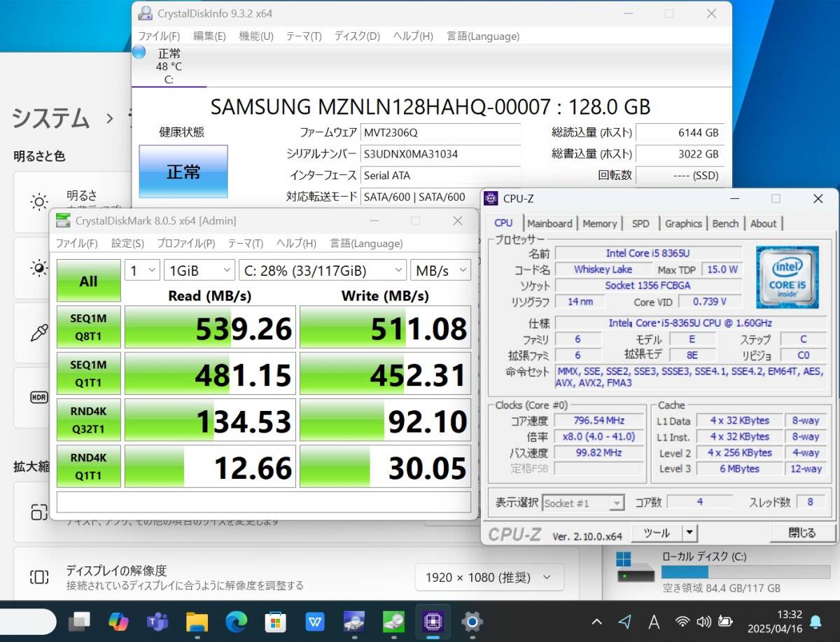
Task: Start all benchmarks with the All button
Action: coord(88,281)
